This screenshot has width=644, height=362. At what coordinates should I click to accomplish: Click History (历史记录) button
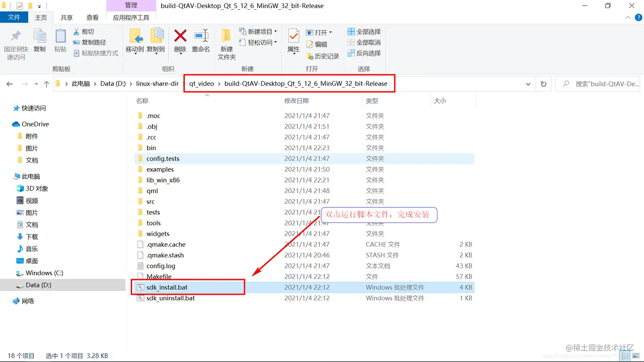pos(323,56)
